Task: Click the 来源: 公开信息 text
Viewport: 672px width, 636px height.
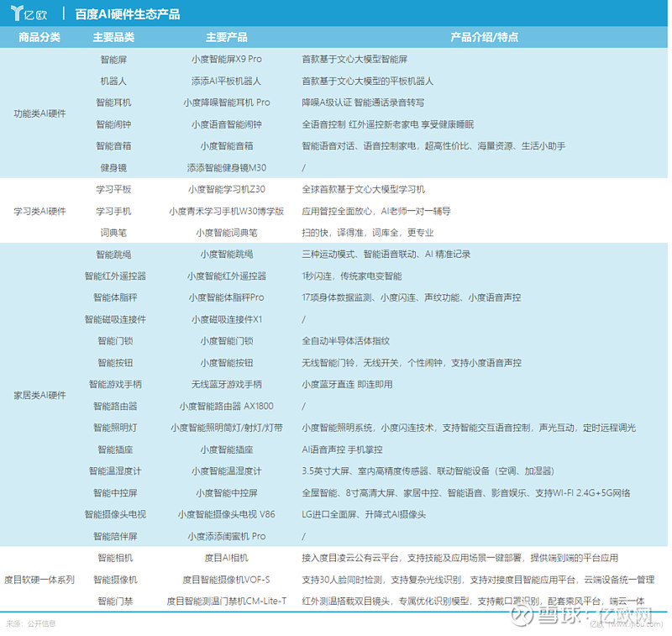Action: 30,623
